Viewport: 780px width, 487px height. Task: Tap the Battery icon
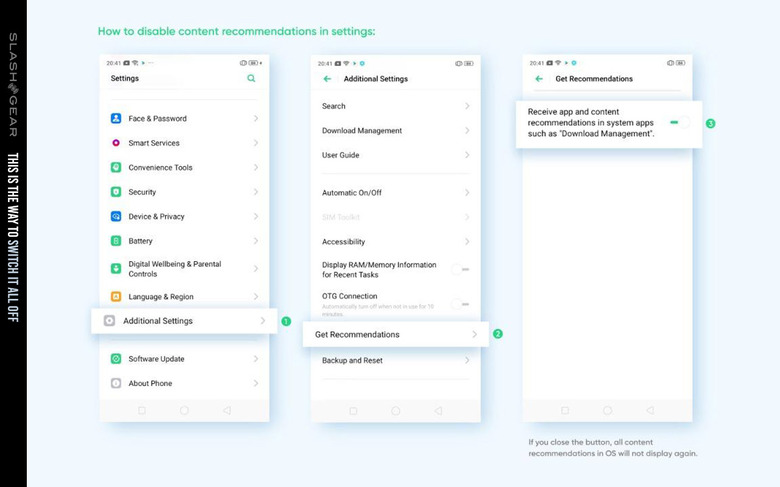[116, 241]
